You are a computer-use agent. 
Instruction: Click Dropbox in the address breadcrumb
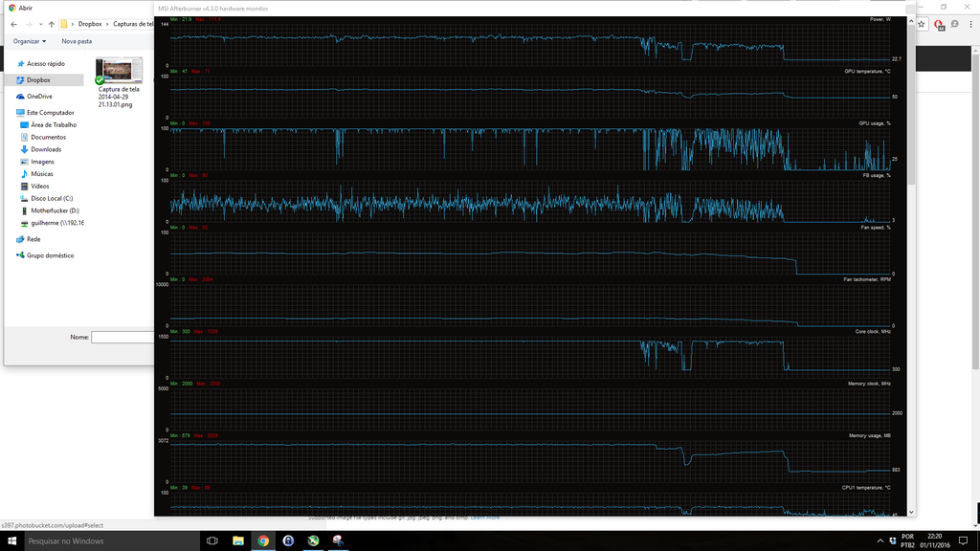point(91,24)
